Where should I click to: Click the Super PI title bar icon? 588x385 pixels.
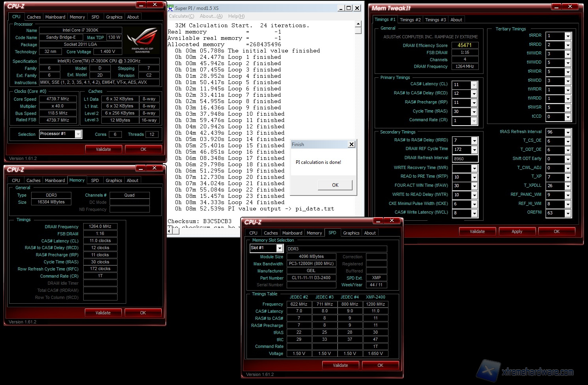[x=170, y=8]
